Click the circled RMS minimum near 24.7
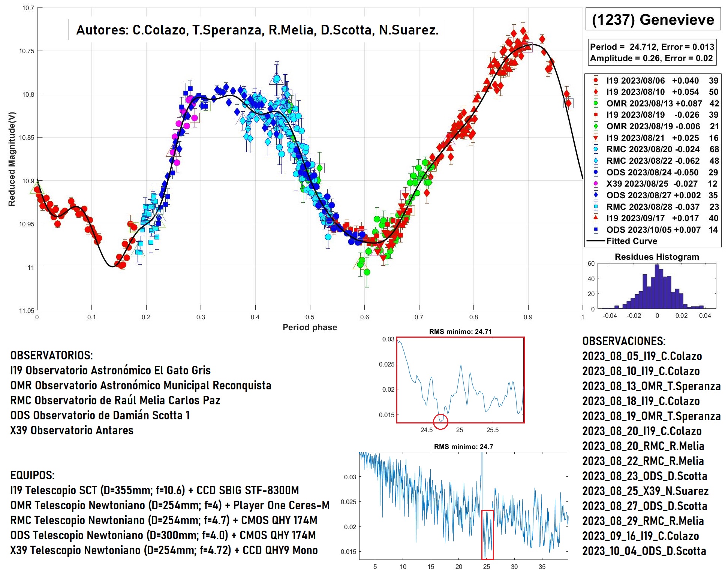Viewport: 728px width, 579px height. 440,422
